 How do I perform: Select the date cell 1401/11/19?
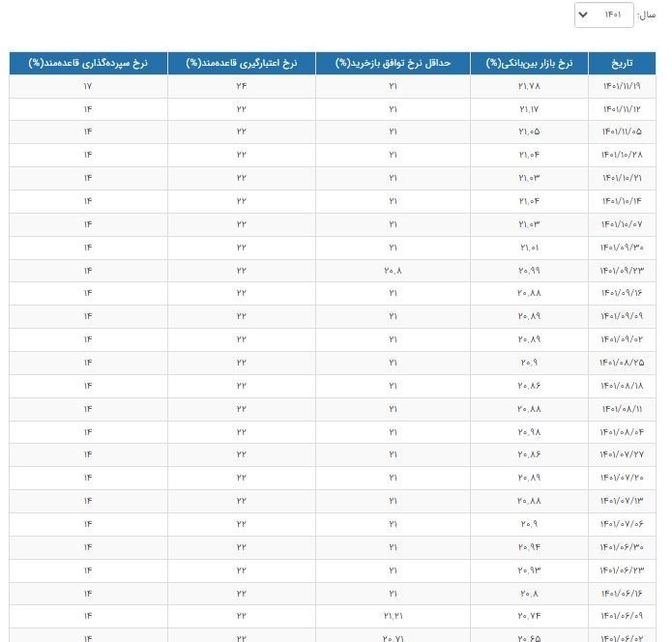622,86
